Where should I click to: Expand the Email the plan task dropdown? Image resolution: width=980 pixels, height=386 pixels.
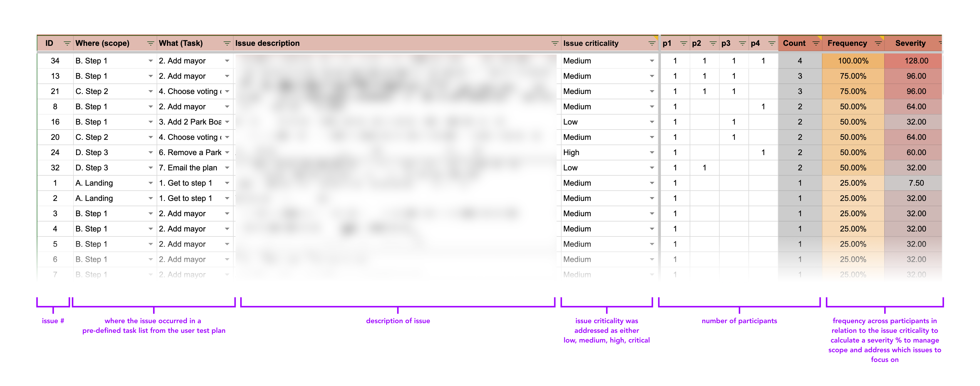click(227, 168)
